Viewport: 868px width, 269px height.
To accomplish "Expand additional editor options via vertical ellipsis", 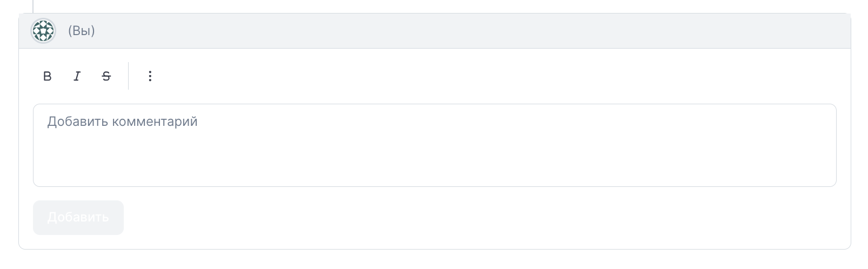I will coord(150,76).
